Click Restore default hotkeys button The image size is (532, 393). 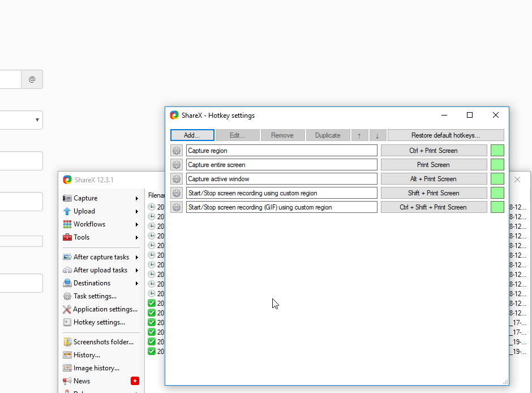coord(445,135)
